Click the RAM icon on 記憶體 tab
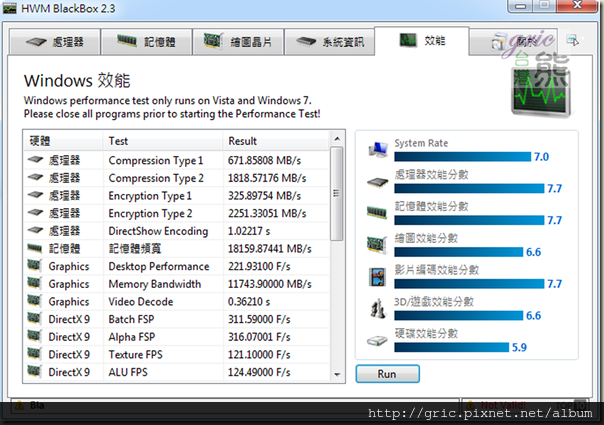Viewport: 604px width, 425px height. click(127, 40)
